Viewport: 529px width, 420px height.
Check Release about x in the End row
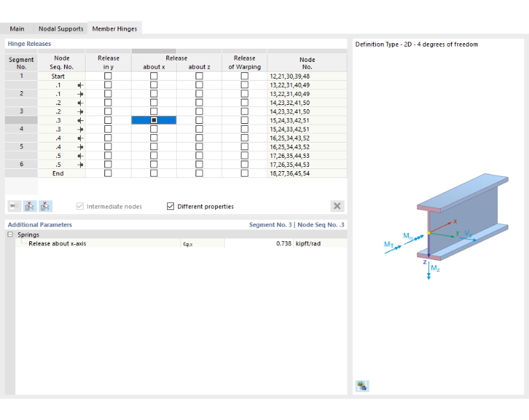tap(154, 173)
